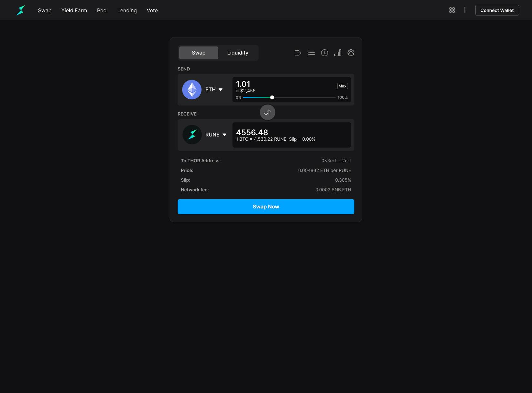Open Yield Farm from navigation
This screenshot has width=532, height=393.
click(x=74, y=10)
